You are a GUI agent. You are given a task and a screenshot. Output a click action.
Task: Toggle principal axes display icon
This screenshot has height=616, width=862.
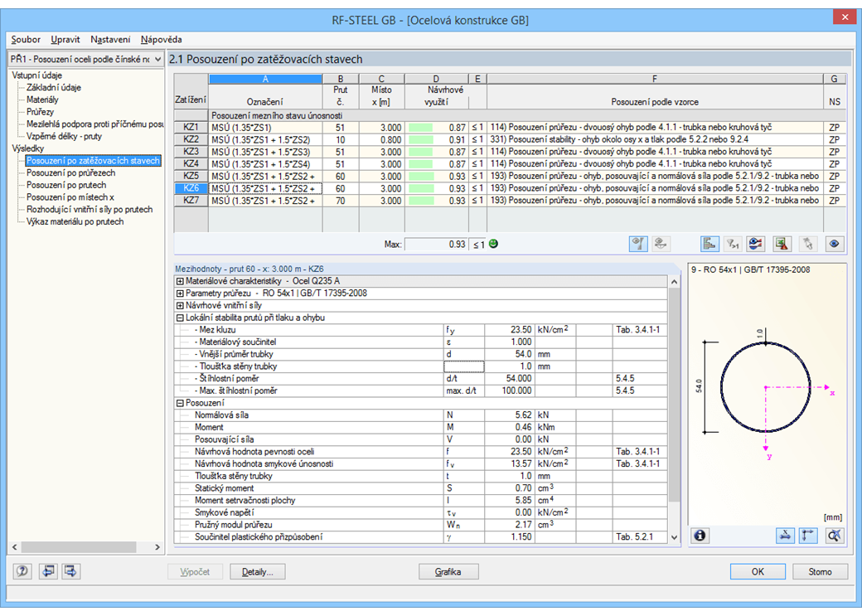point(808,535)
